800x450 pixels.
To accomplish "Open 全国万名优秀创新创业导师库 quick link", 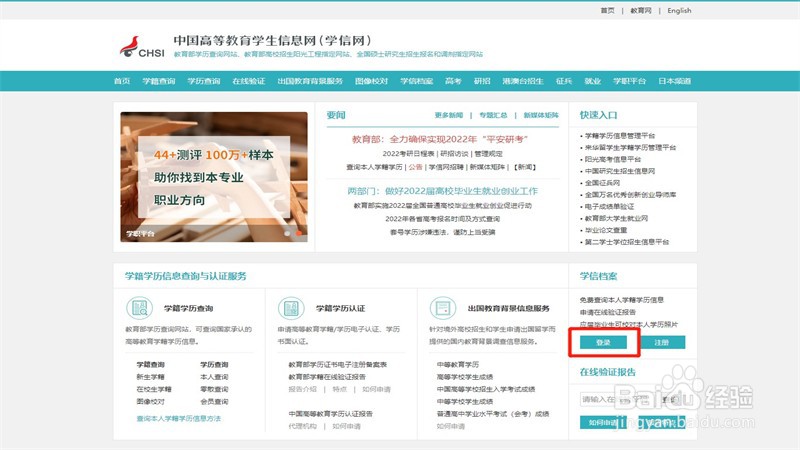I will point(630,194).
